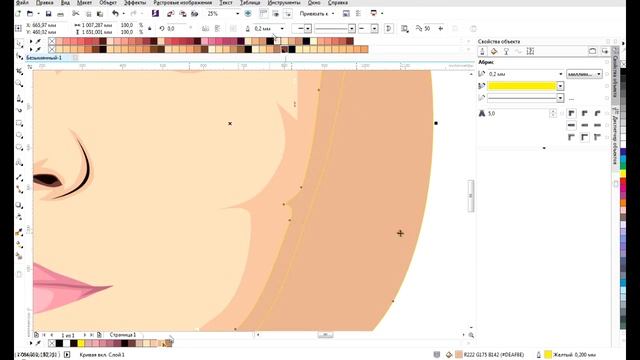Click the Close curve button
This screenshot has height=360, width=640.
pos(389,29)
